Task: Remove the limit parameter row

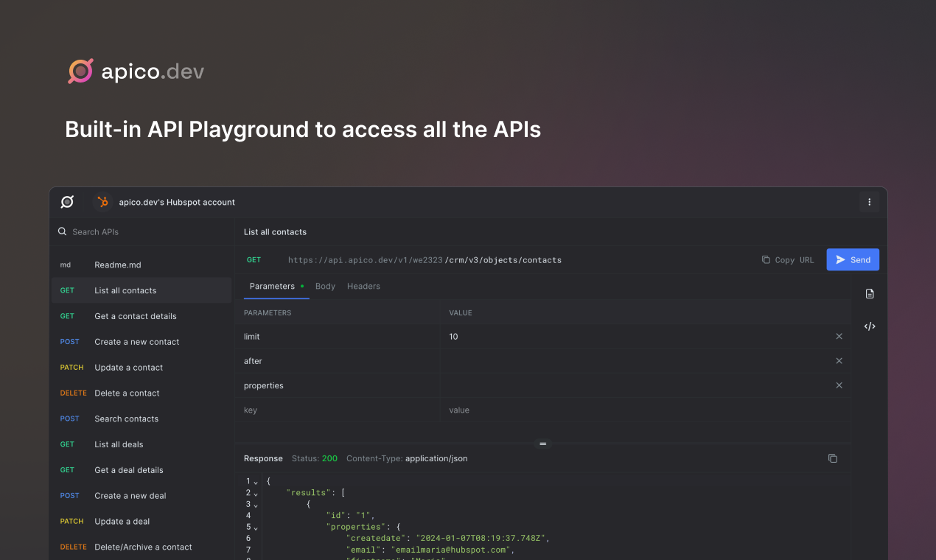Action: (839, 336)
